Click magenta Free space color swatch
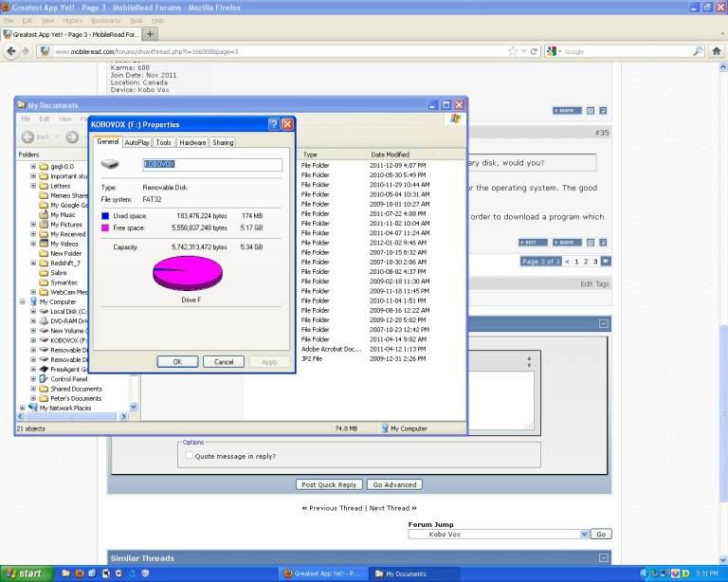The height and width of the screenshot is (582, 728). pos(105,227)
